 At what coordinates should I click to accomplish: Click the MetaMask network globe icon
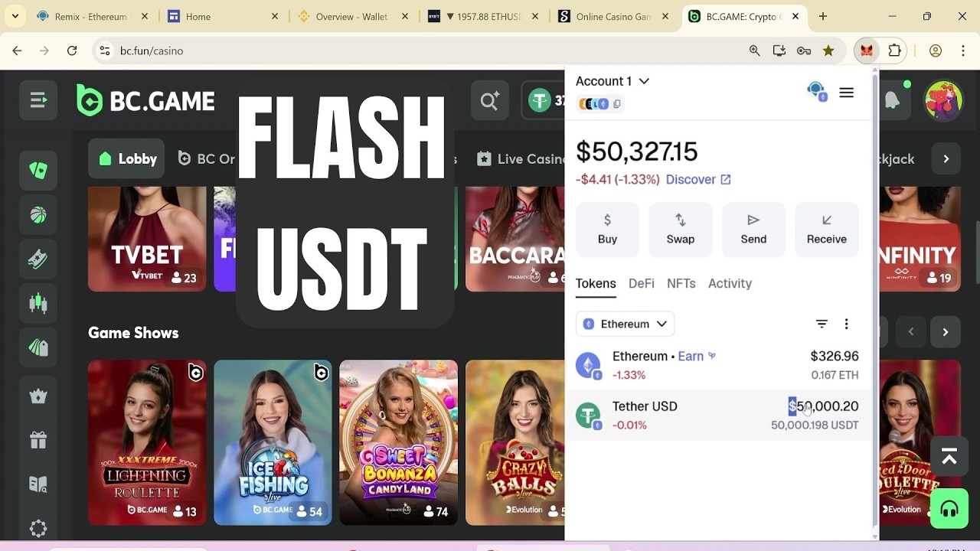(816, 91)
